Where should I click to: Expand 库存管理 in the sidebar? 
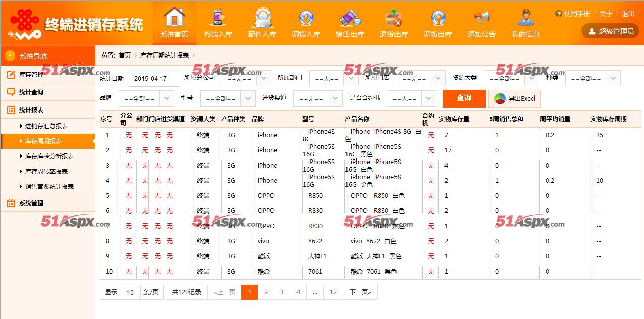coord(31,75)
